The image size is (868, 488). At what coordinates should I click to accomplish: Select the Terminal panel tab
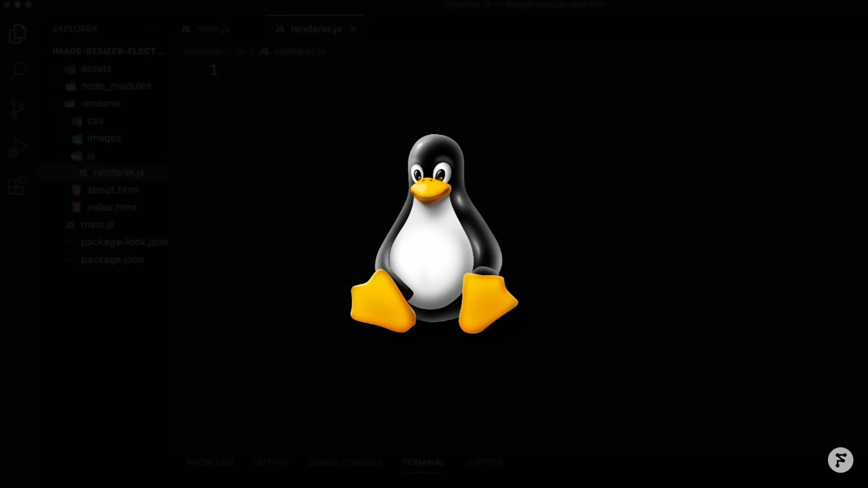pos(423,463)
